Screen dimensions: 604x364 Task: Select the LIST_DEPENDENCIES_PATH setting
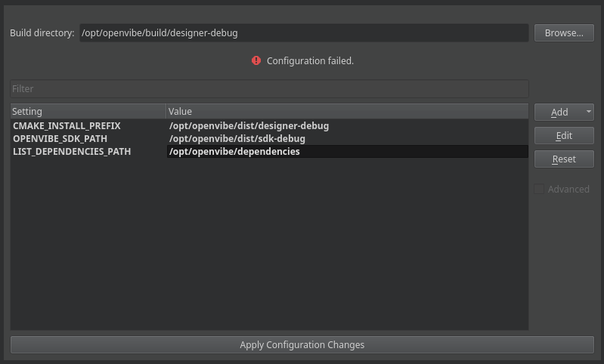tap(72, 152)
